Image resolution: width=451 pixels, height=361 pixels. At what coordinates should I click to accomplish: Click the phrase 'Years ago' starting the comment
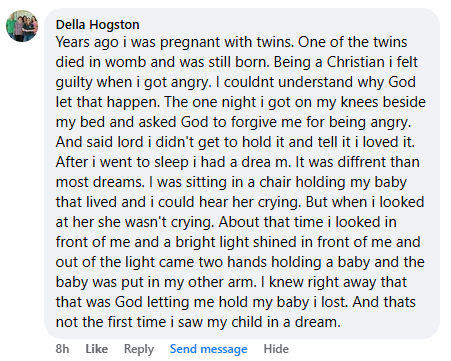(87, 43)
